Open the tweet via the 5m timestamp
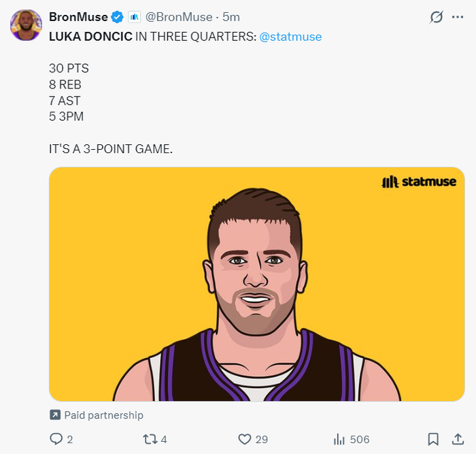Viewport: 476px width, 454px height. 231,17
